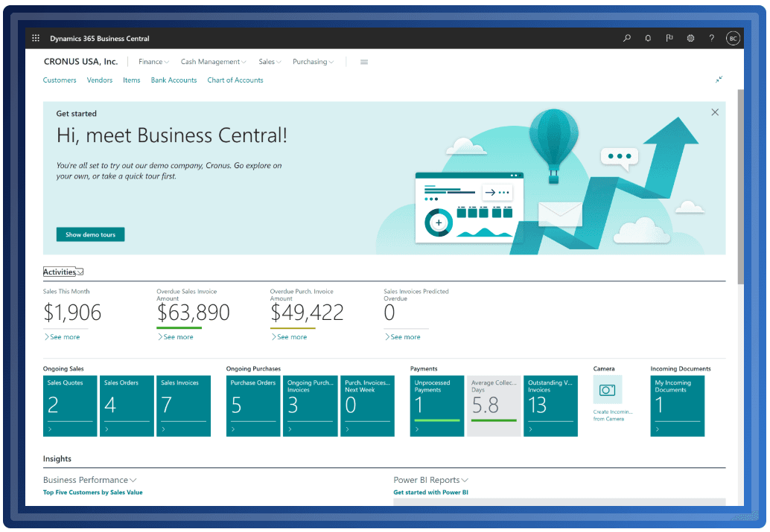
Task: Click the Show demo tours button
Action: click(90, 234)
